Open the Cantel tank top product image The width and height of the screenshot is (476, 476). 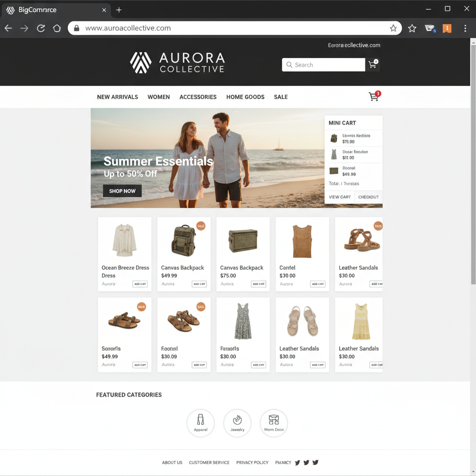[302, 241]
